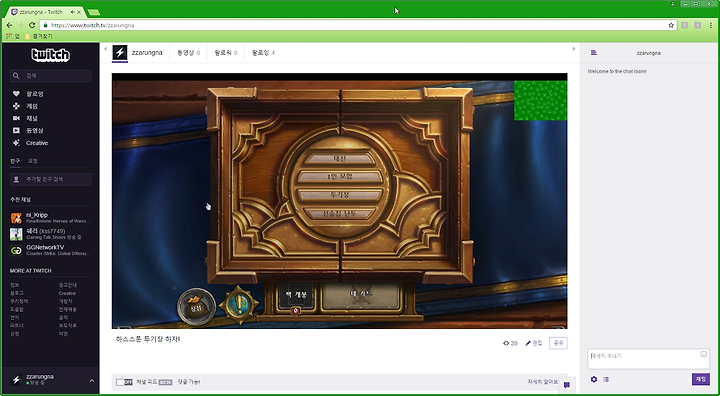Screen dimensions: 720x396
Task: Click the zzarungna lightning avatar in the channel header
Action: (120, 52)
